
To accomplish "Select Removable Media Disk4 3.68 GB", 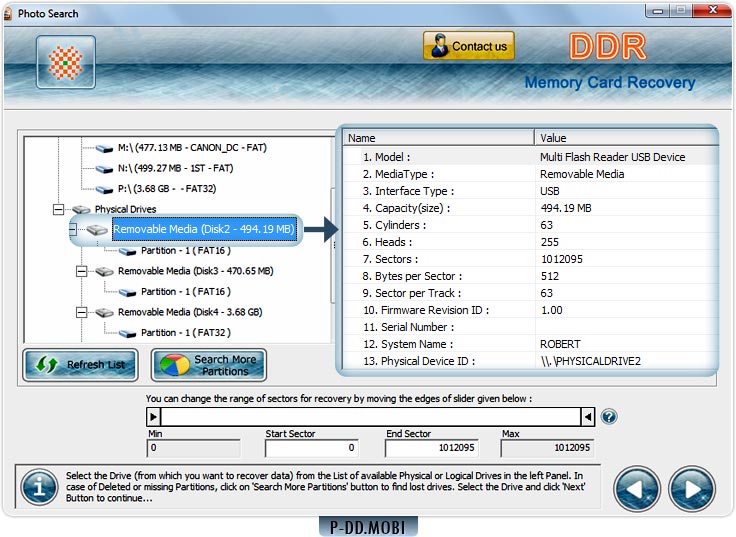I will pos(190,312).
